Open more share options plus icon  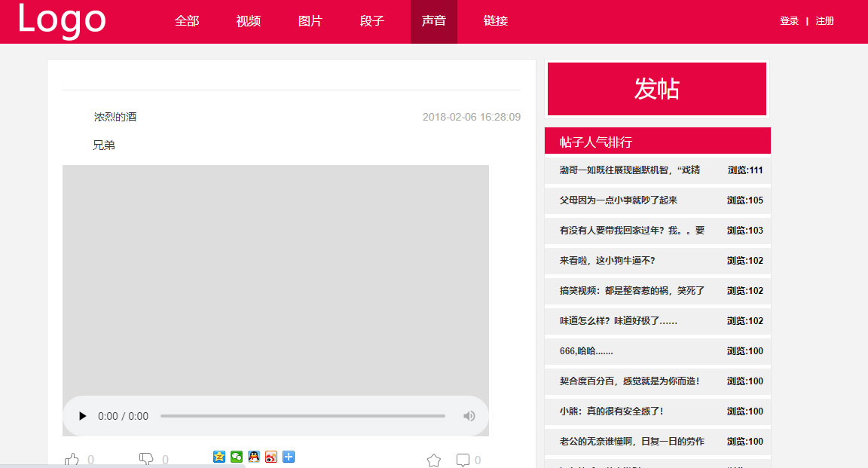click(x=289, y=457)
